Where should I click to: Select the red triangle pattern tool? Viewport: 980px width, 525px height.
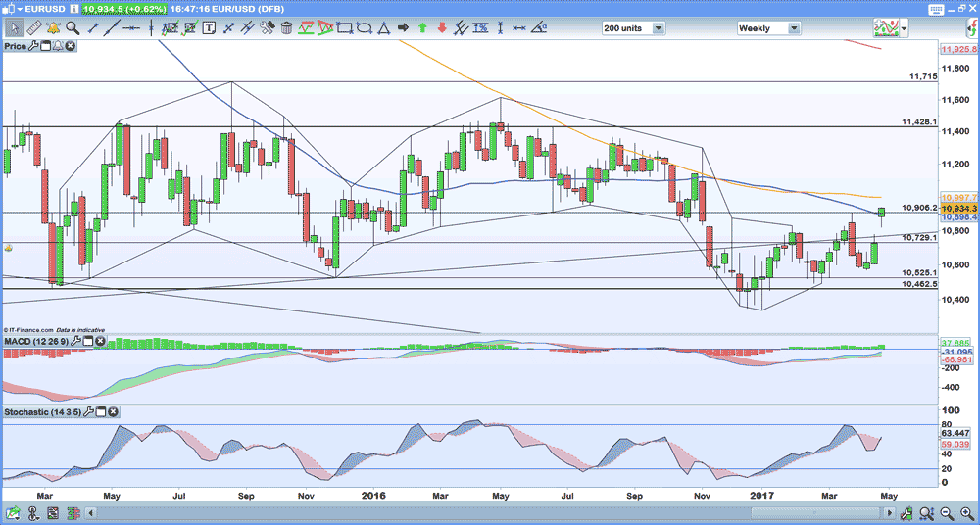[325, 27]
